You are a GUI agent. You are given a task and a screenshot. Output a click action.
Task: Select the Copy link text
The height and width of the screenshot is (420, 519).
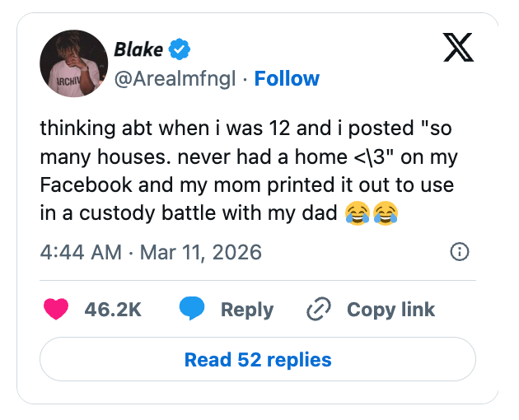(390, 310)
